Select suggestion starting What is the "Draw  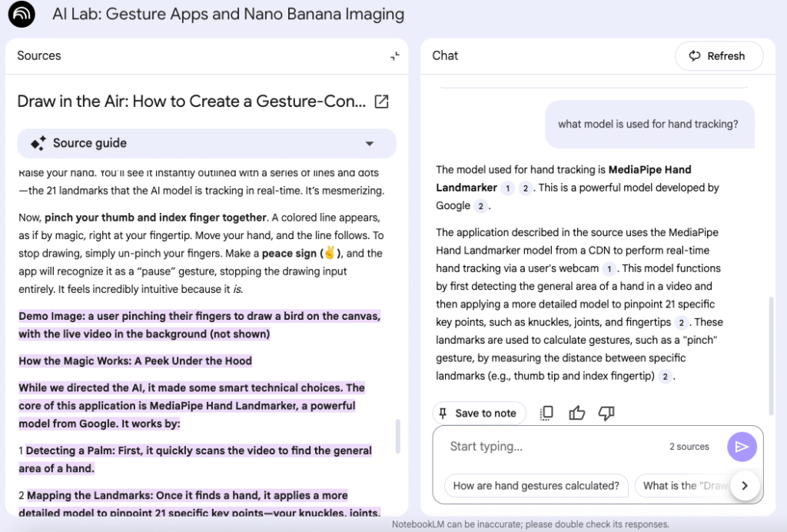[x=682, y=486]
